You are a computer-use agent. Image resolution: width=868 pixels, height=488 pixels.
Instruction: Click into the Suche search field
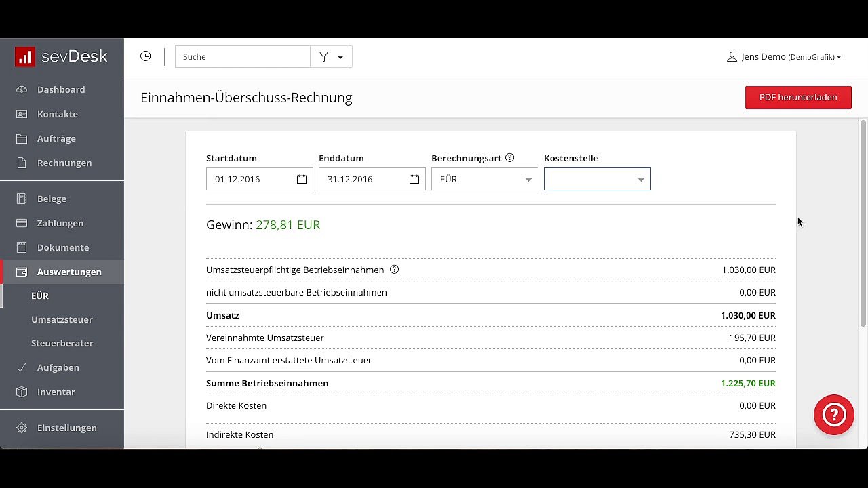242,57
